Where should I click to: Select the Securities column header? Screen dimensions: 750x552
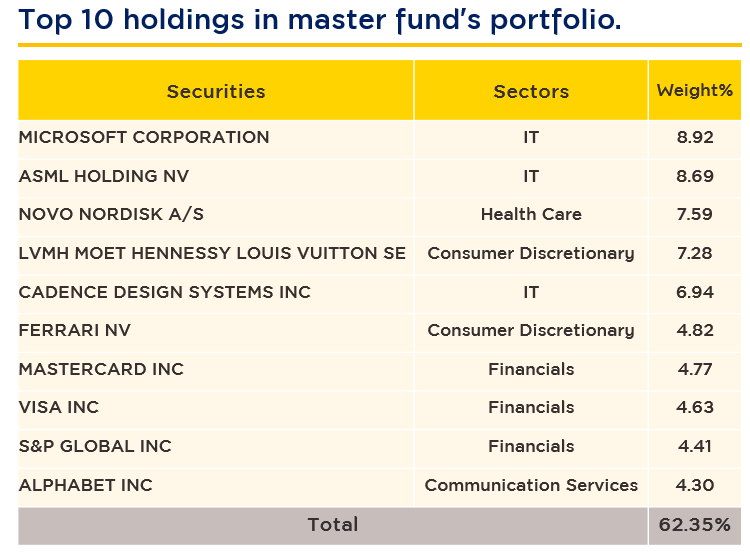click(216, 91)
